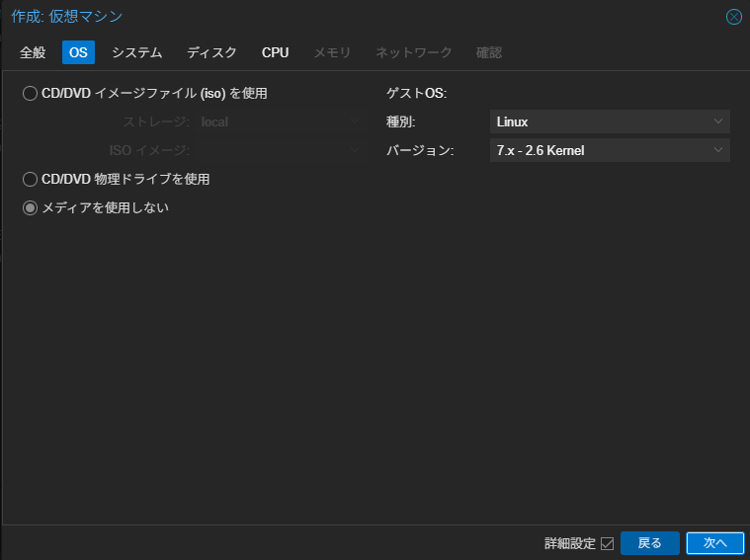The width and height of the screenshot is (750, 560).
Task: Click the 次へ button
Action: (715, 543)
